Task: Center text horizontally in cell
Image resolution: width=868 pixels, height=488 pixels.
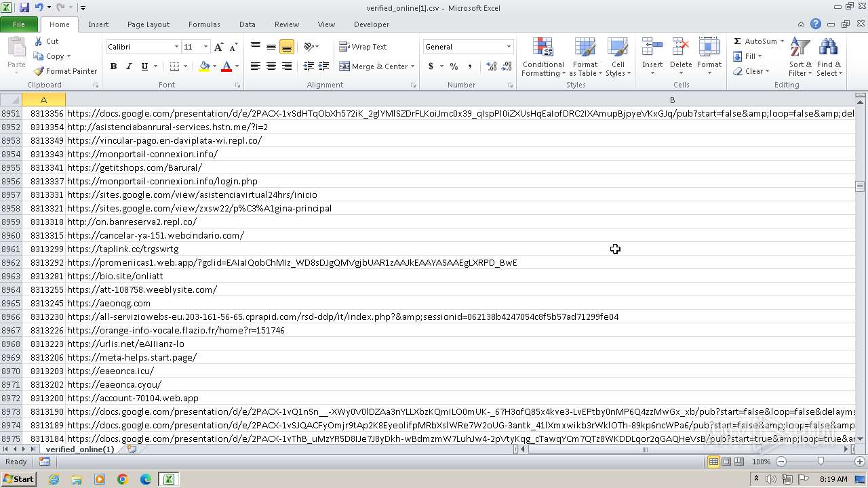Action: tap(271, 66)
